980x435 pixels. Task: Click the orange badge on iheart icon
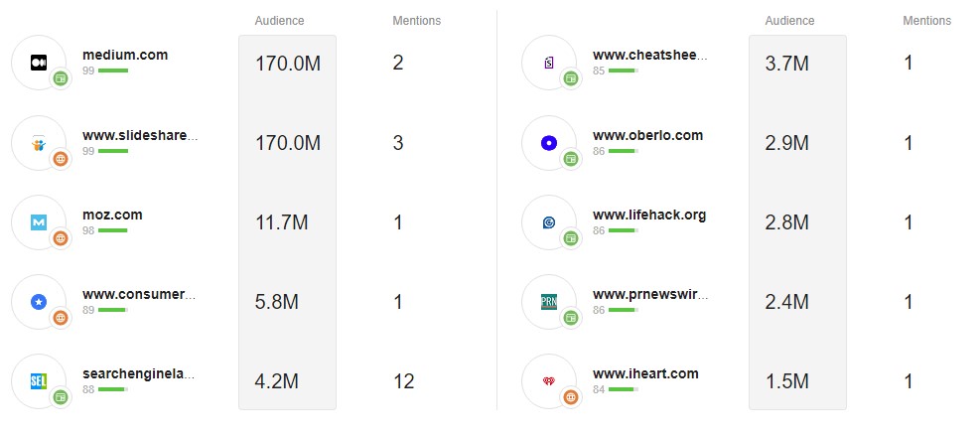point(571,397)
